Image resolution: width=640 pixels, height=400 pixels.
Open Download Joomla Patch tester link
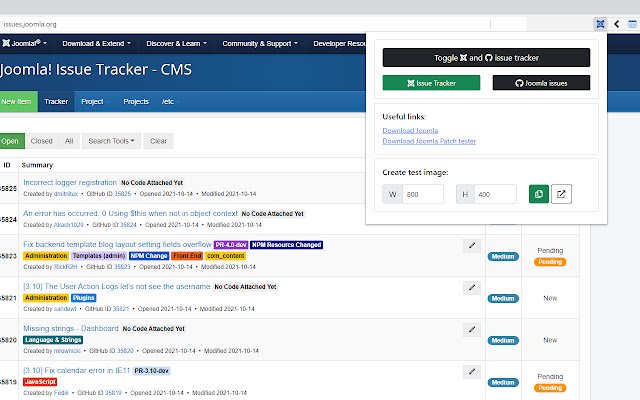coord(429,141)
